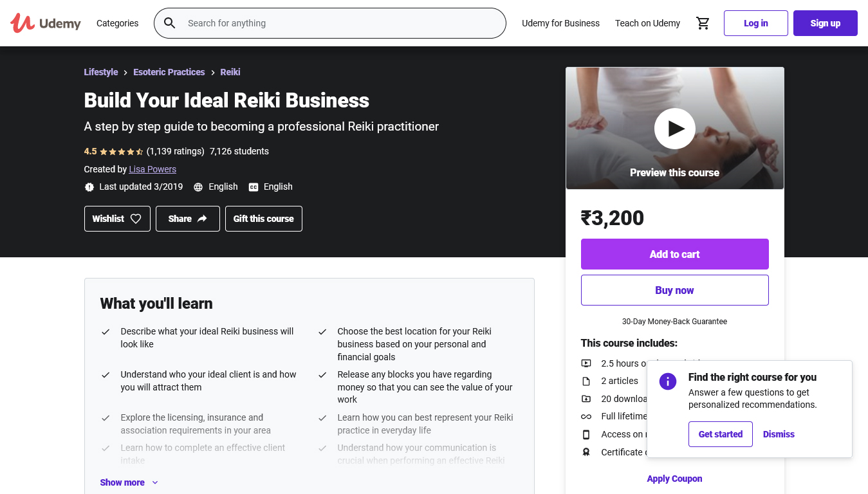Click checkmark beside Release any blocks

coord(322,375)
